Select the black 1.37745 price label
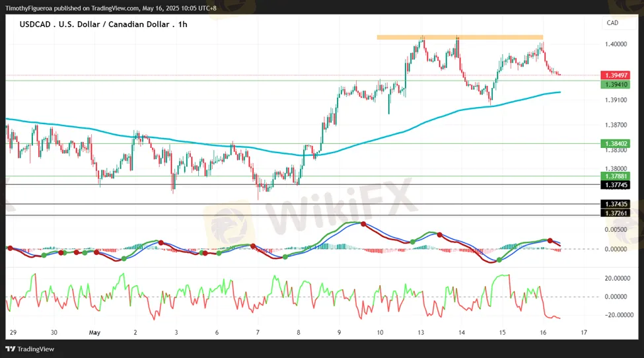This screenshot has height=358, width=644. click(614, 186)
